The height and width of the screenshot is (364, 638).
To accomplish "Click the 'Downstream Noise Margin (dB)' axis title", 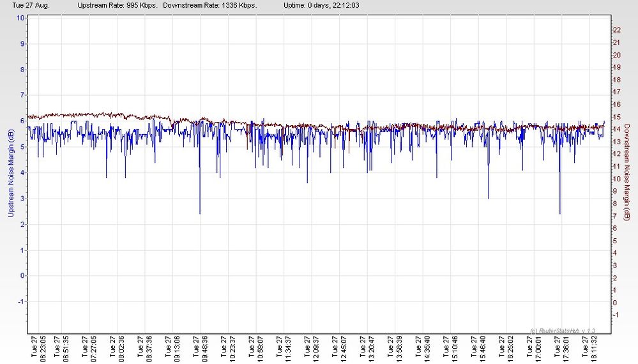I will click(627, 172).
